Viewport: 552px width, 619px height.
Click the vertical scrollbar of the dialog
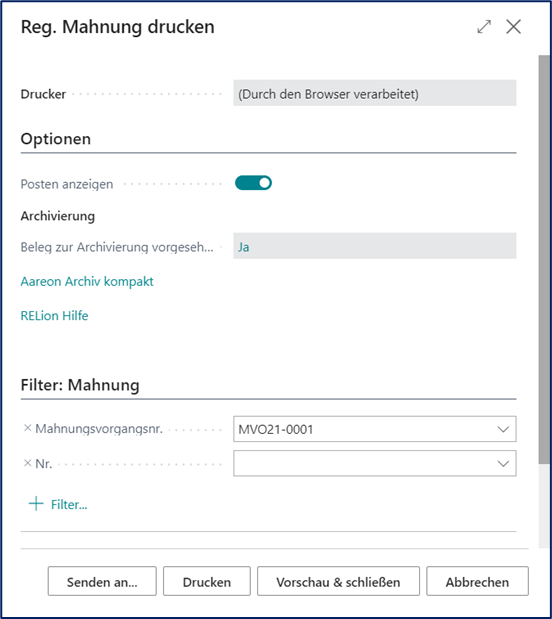point(544,259)
